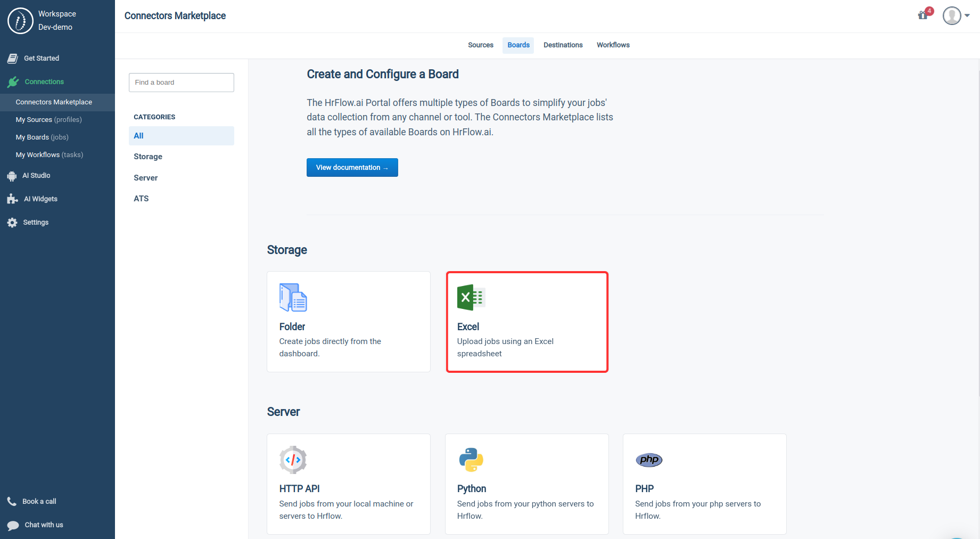
Task: Filter boards by Storage category
Action: 147,156
